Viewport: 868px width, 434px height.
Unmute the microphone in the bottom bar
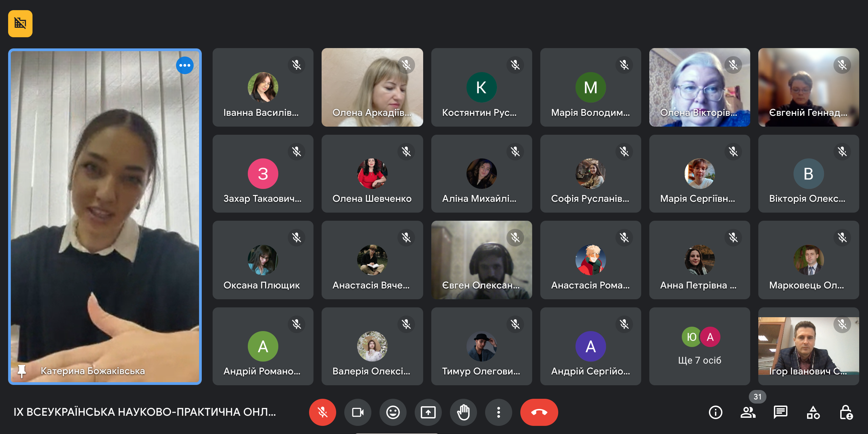pyautogui.click(x=322, y=412)
